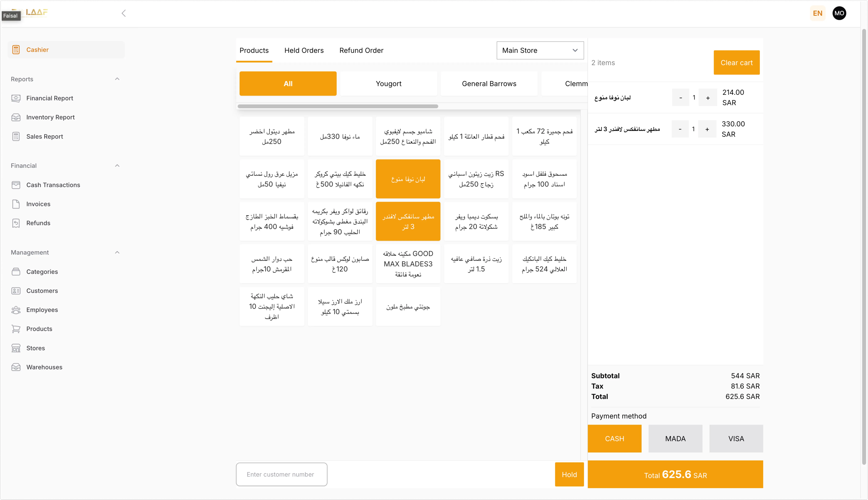Open the Main Store dropdown
The height and width of the screenshot is (500, 868).
[540, 50]
